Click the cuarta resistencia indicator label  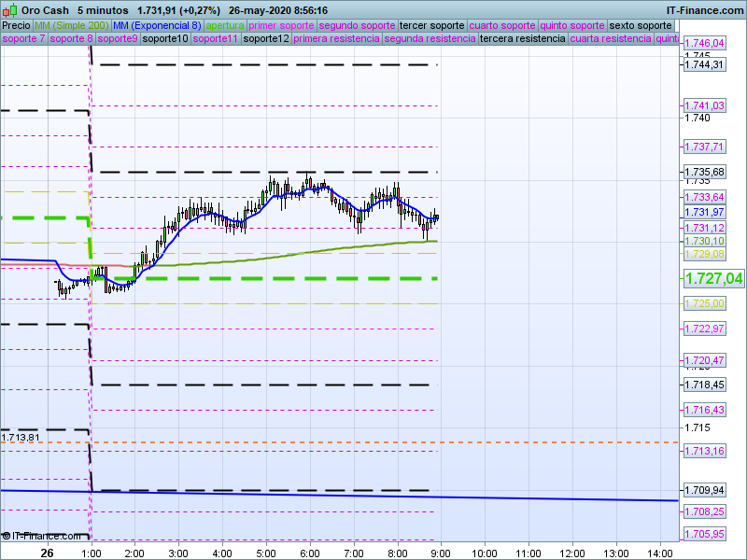tap(611, 39)
